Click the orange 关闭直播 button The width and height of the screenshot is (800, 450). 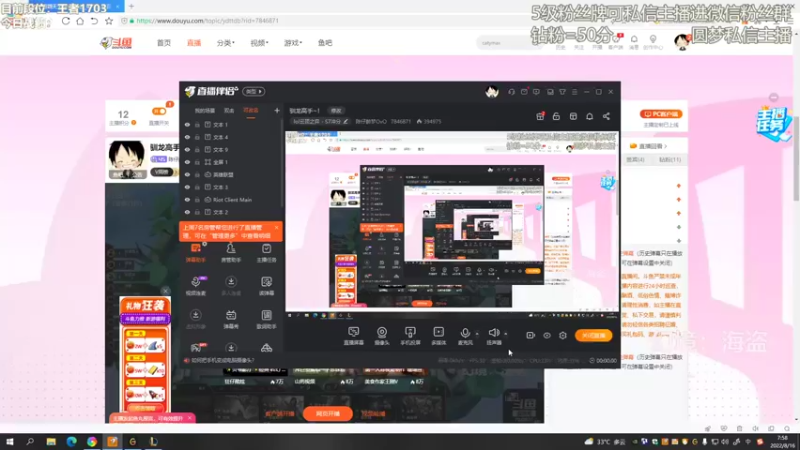pos(593,335)
